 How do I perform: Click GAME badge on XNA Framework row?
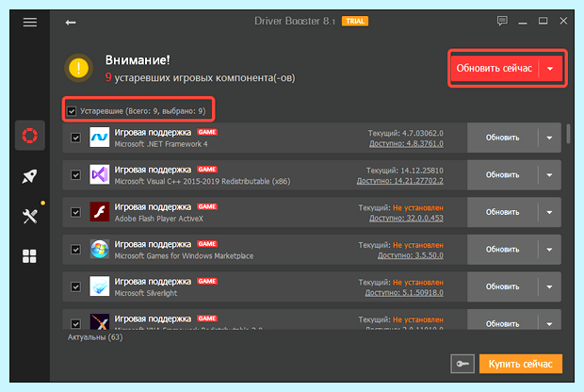point(207,318)
